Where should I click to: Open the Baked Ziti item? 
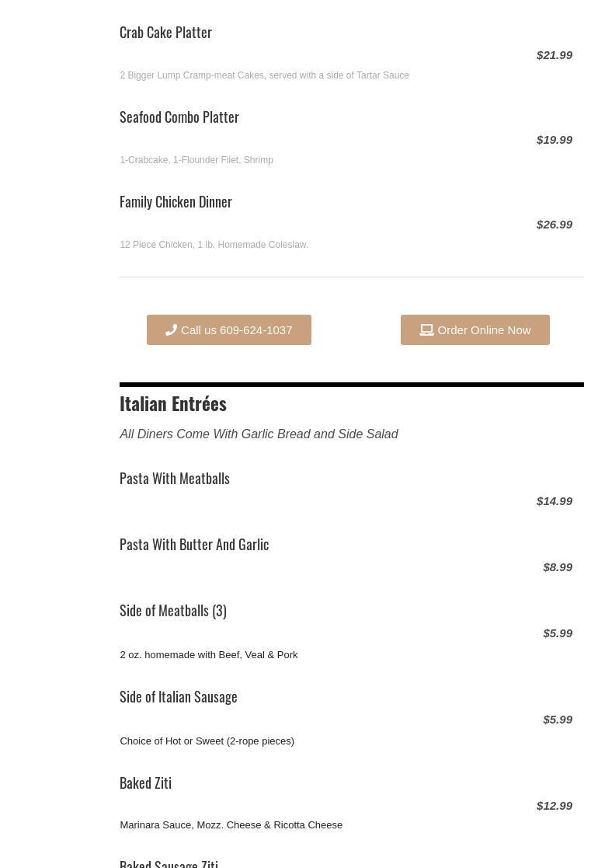click(x=145, y=783)
